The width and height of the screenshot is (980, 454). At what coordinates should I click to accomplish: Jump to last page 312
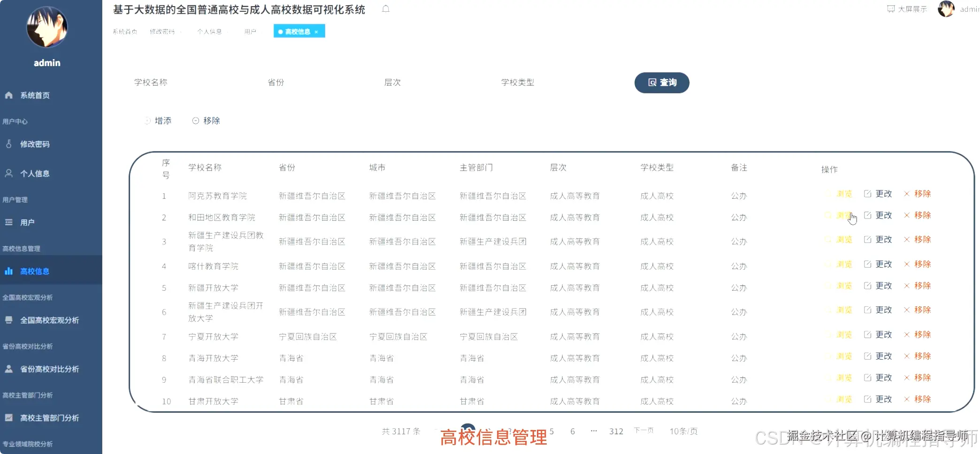616,431
